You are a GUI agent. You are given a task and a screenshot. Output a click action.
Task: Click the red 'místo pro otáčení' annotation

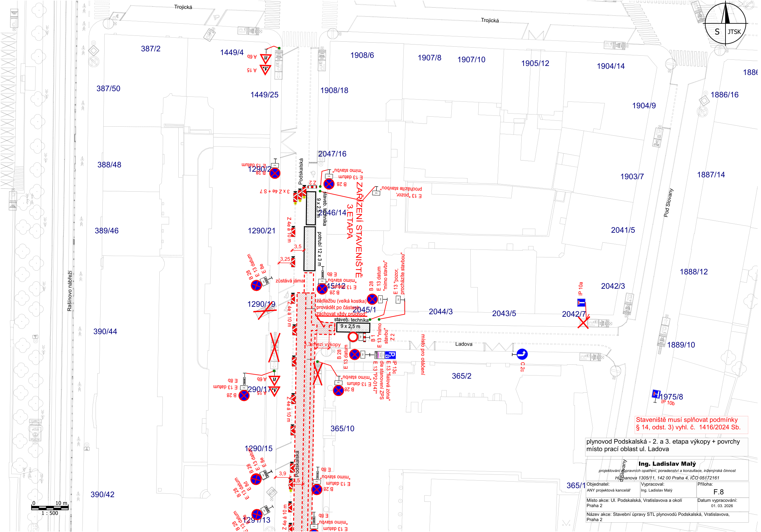[x=423, y=354]
